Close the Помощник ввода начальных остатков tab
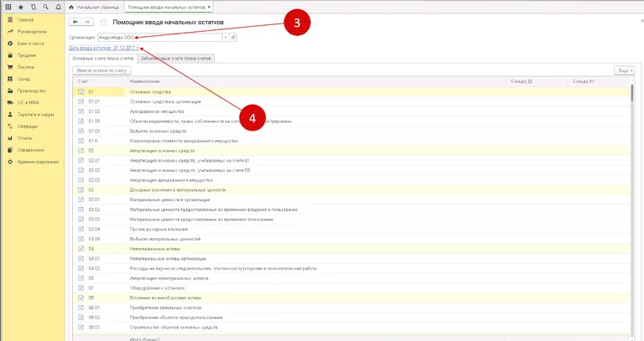 point(208,7)
